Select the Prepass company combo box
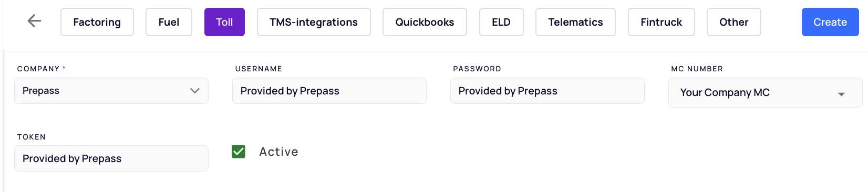This screenshot has height=192, width=868. (x=111, y=91)
